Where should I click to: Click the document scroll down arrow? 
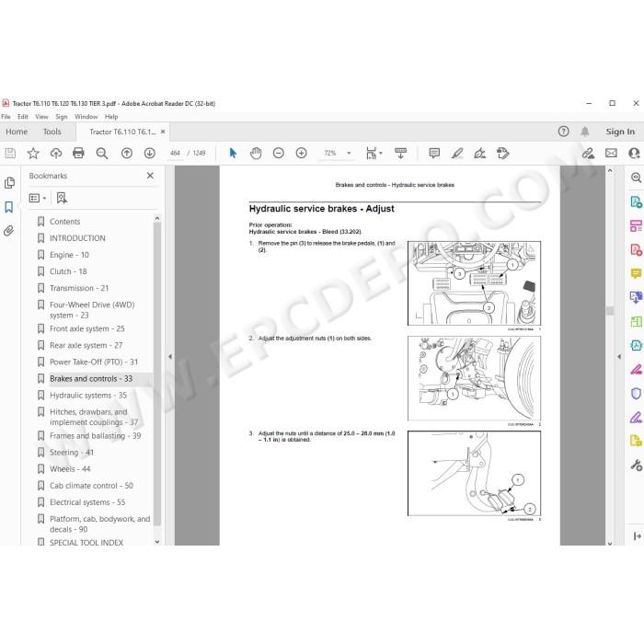pos(610,543)
